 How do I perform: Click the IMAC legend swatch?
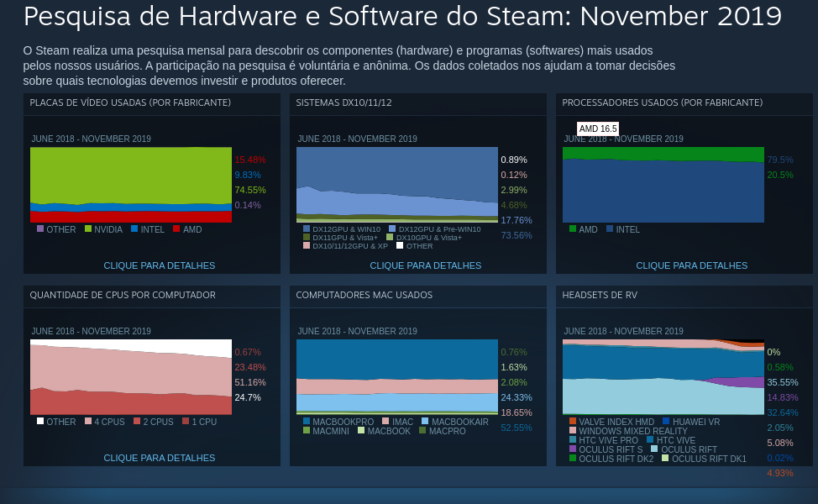[x=385, y=421]
